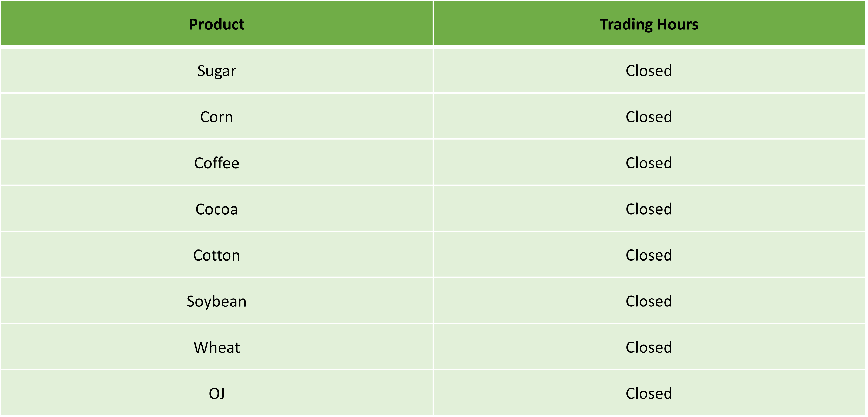The image size is (868, 417).
Task: Select the Sugar product cell
Action: click(x=217, y=71)
